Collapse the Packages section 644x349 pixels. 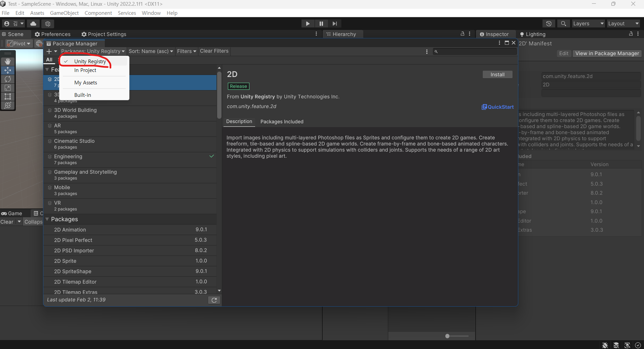click(47, 219)
